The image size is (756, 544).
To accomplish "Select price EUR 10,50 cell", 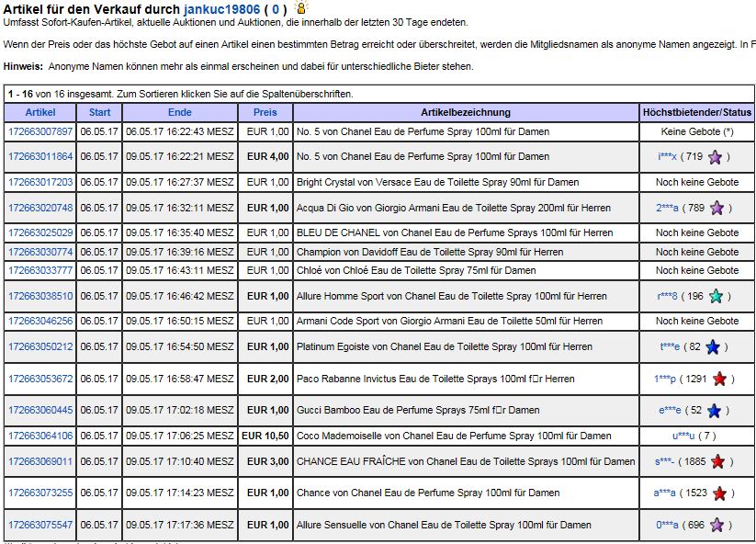I will coord(265,436).
